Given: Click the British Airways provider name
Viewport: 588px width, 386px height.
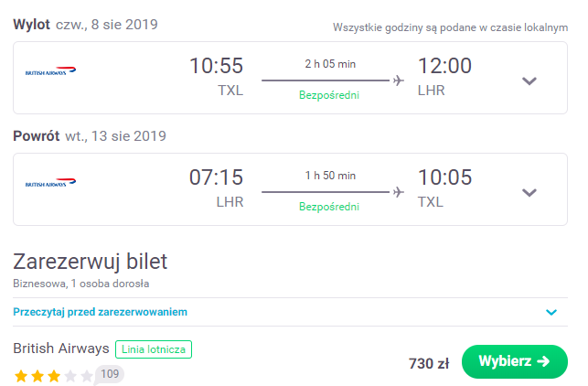Looking at the screenshot, I should pos(61,348).
